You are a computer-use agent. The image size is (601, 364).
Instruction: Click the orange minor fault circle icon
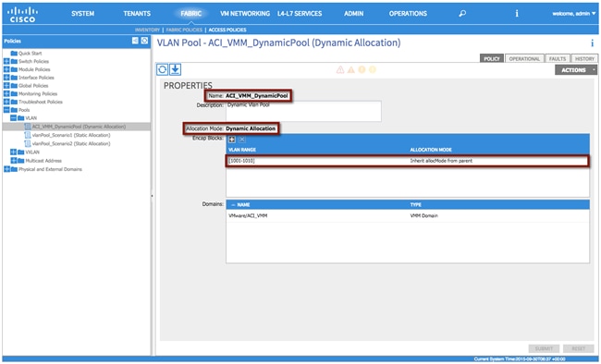(362, 69)
